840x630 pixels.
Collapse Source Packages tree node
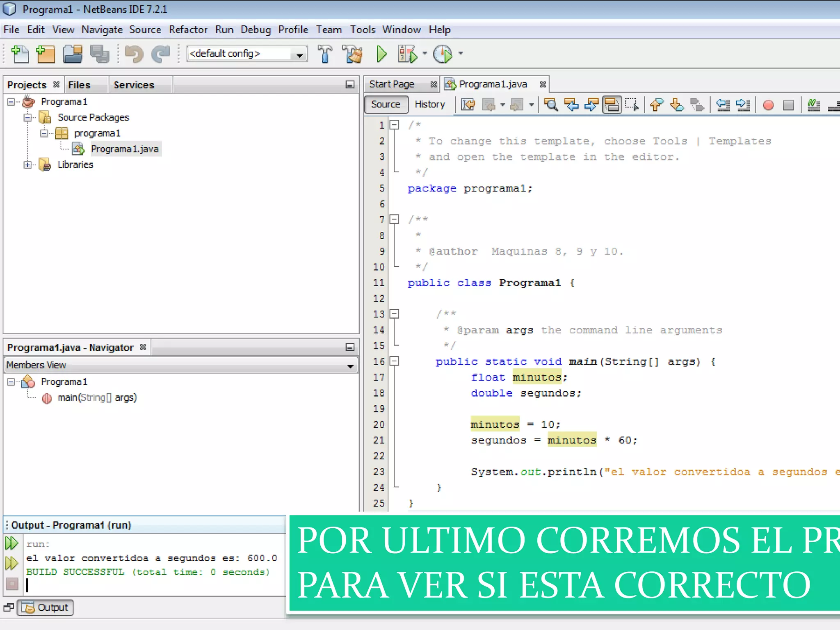27,118
